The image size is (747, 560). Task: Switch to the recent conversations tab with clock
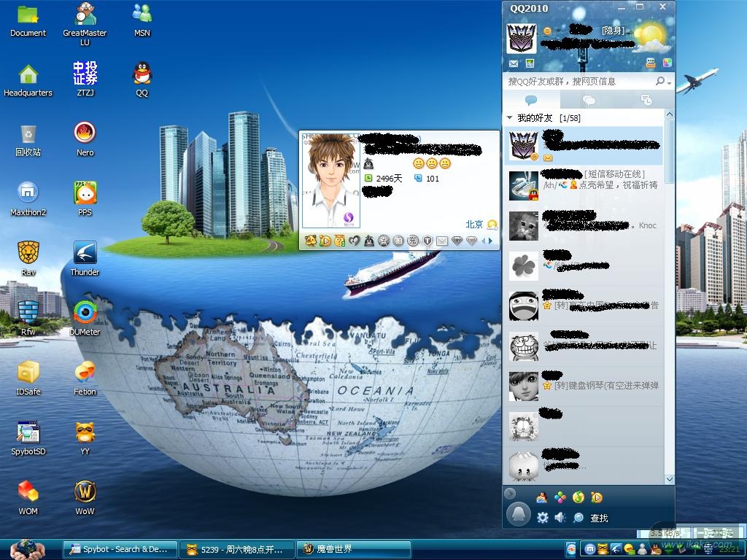click(646, 100)
